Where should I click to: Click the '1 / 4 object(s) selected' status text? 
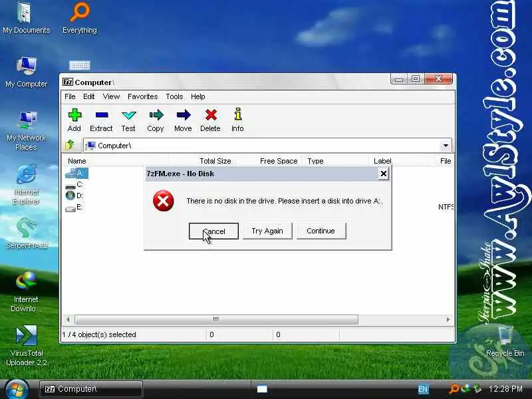click(x=99, y=334)
